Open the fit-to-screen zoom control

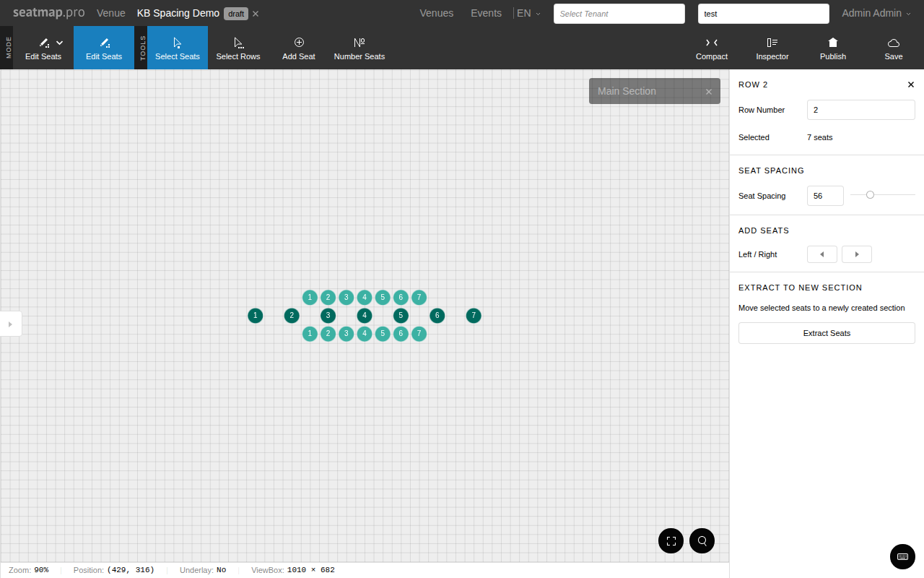671,540
